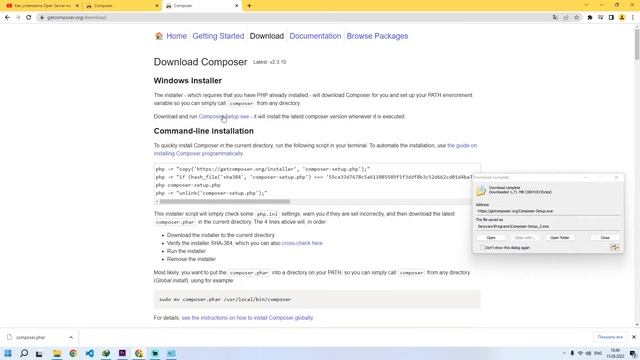The width and height of the screenshot is (640, 360).
Task: Click Close in the Download complete dialog
Action: 605,238
